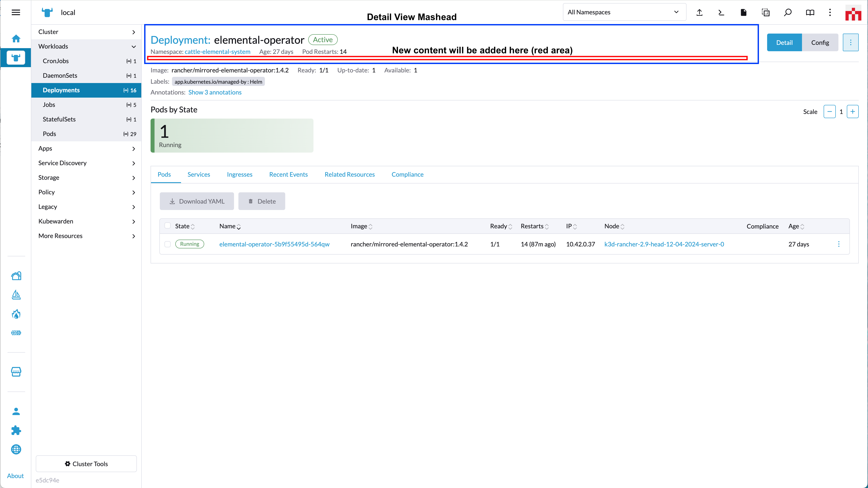This screenshot has height=488, width=868.
Task: Click the Deployment: breadcrumb title link
Action: click(x=180, y=40)
